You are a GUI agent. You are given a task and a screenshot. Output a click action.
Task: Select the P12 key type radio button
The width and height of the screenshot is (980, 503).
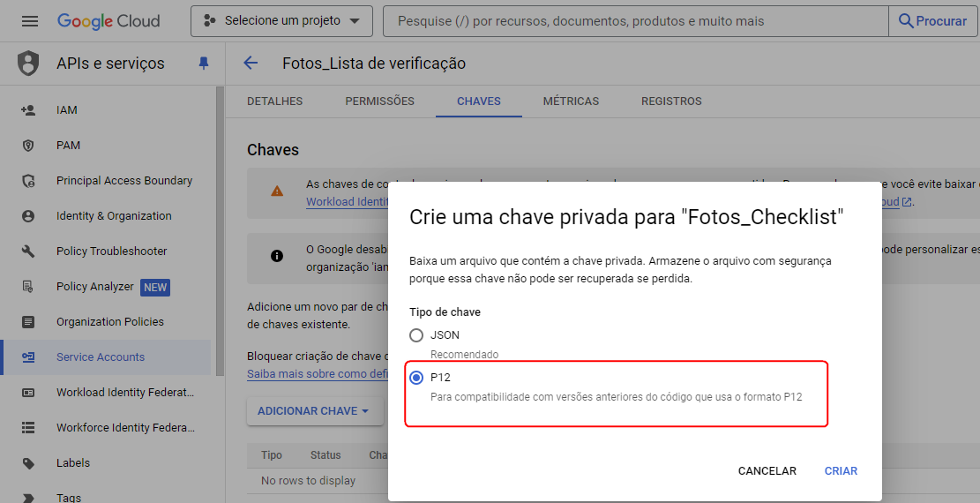tap(416, 378)
